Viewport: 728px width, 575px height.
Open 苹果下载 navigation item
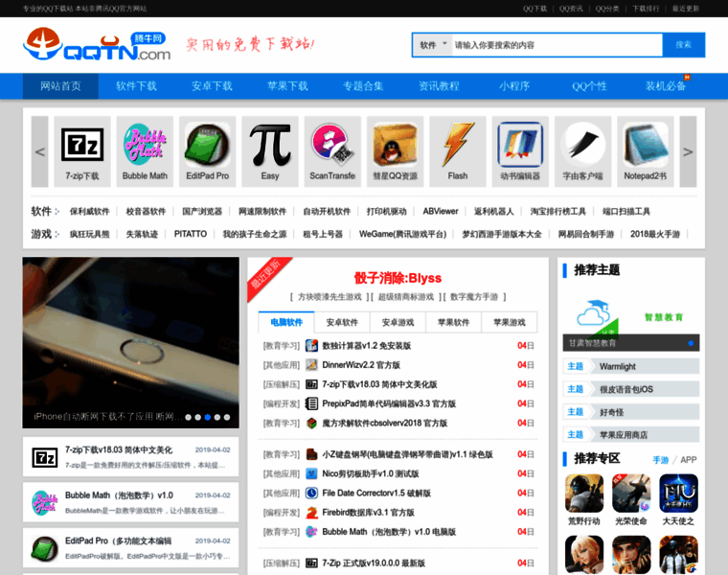point(287,86)
